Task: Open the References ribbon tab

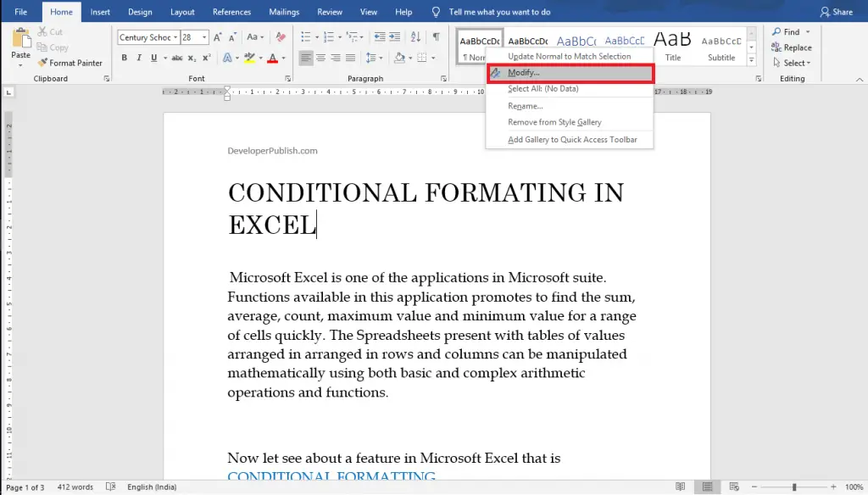Action: (231, 12)
